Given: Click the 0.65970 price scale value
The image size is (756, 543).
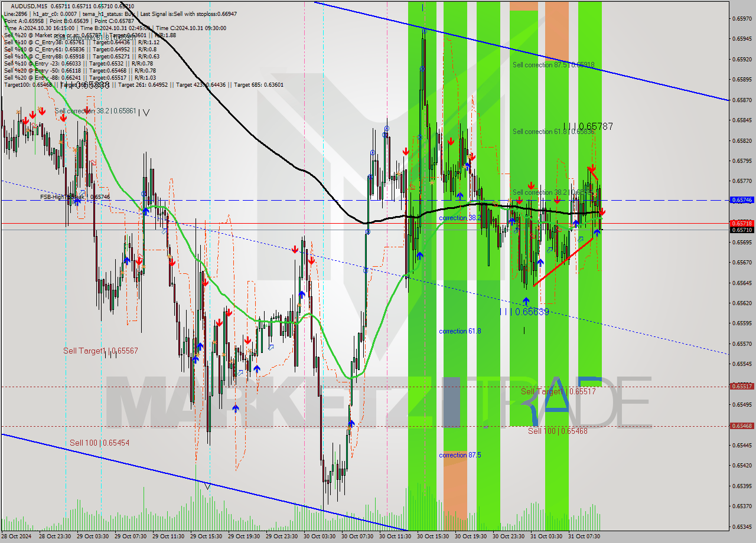Looking at the screenshot, I should 742,18.
